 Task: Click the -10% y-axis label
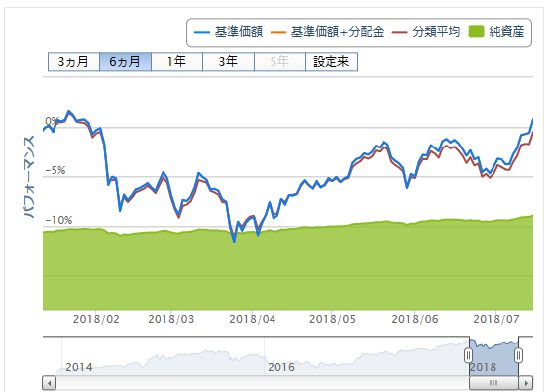click(x=58, y=220)
